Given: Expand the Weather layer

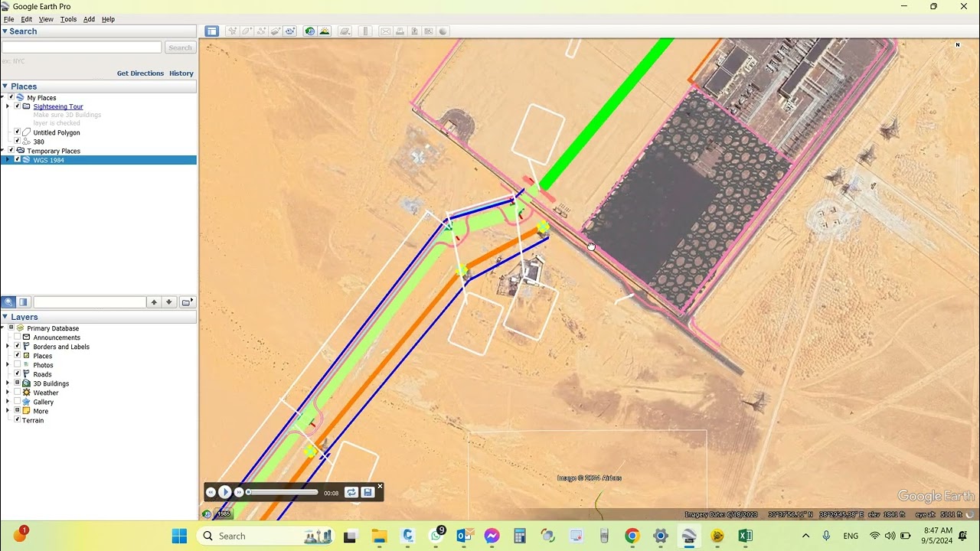Looking at the screenshot, I should (x=8, y=393).
